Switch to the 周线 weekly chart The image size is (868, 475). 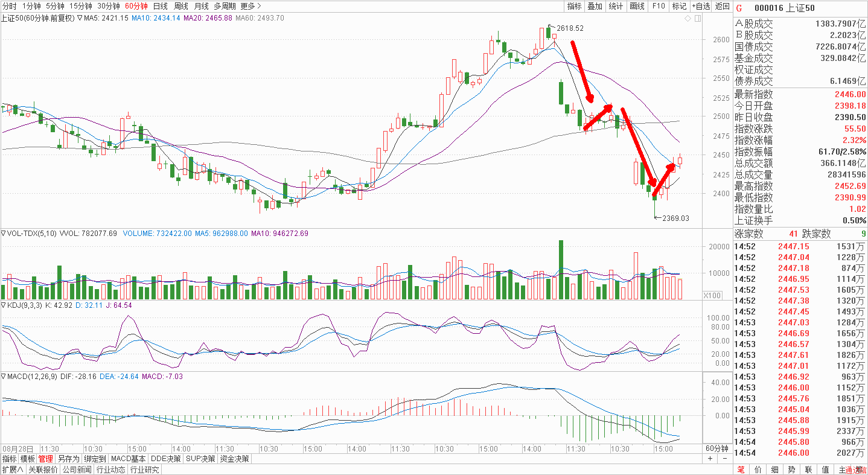[181, 6]
